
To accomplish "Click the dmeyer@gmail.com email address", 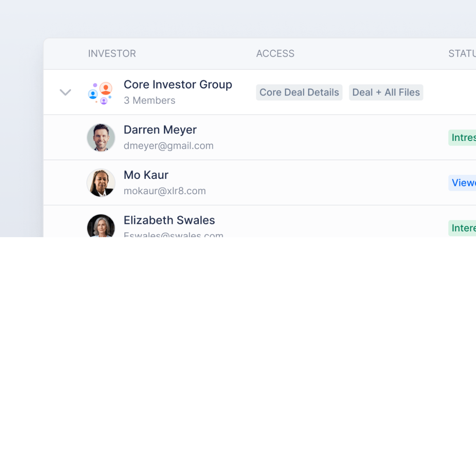I will click(169, 146).
